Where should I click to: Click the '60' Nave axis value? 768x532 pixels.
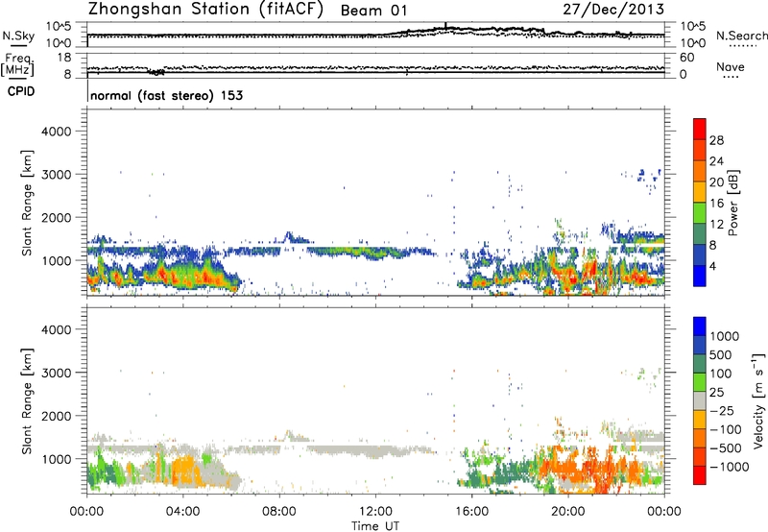[x=686, y=58]
